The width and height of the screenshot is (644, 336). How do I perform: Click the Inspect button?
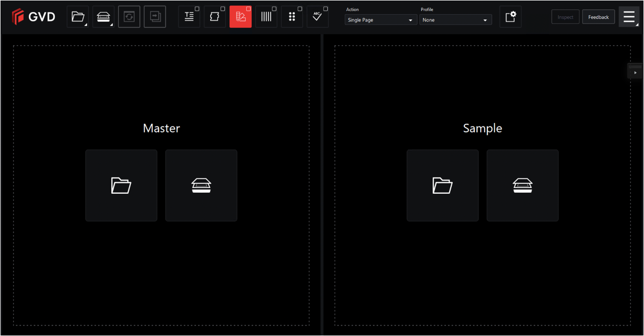point(565,17)
